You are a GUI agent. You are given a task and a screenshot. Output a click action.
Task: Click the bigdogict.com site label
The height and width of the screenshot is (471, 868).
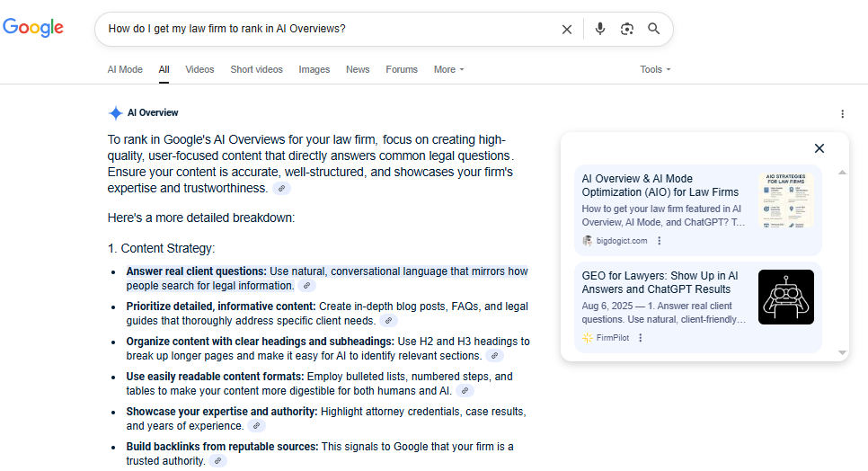coord(622,241)
